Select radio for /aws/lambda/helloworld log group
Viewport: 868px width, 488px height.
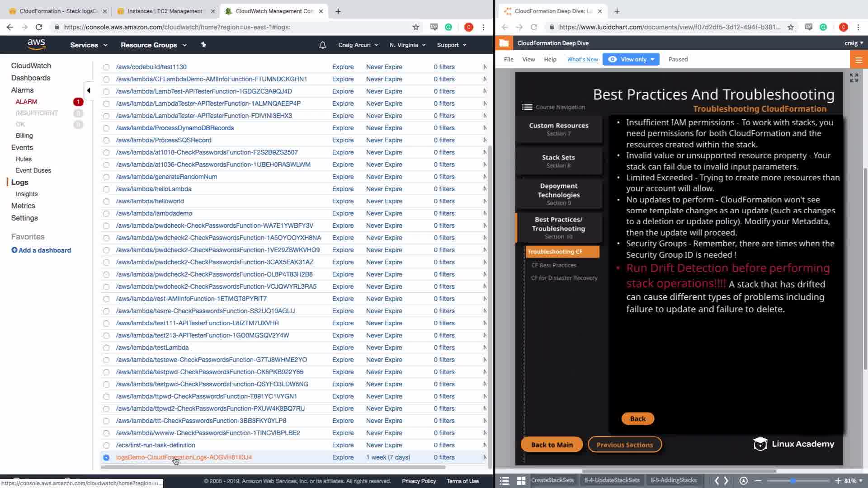[106, 202]
